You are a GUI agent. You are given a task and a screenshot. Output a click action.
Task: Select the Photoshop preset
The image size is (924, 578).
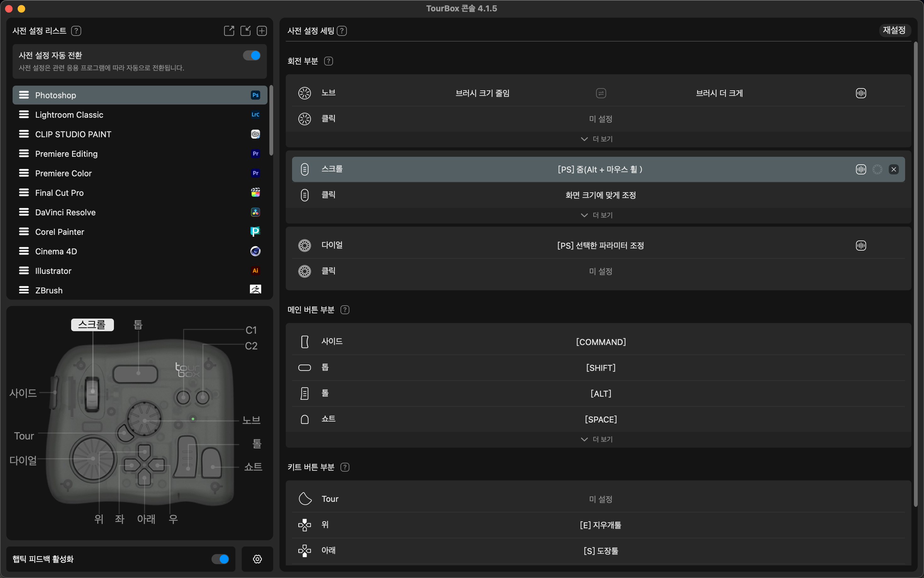(140, 95)
